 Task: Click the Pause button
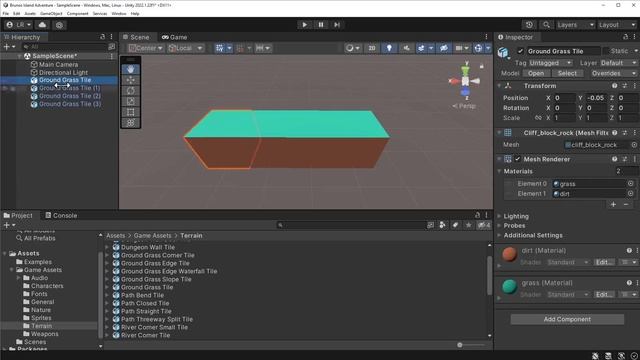[x=321, y=25]
